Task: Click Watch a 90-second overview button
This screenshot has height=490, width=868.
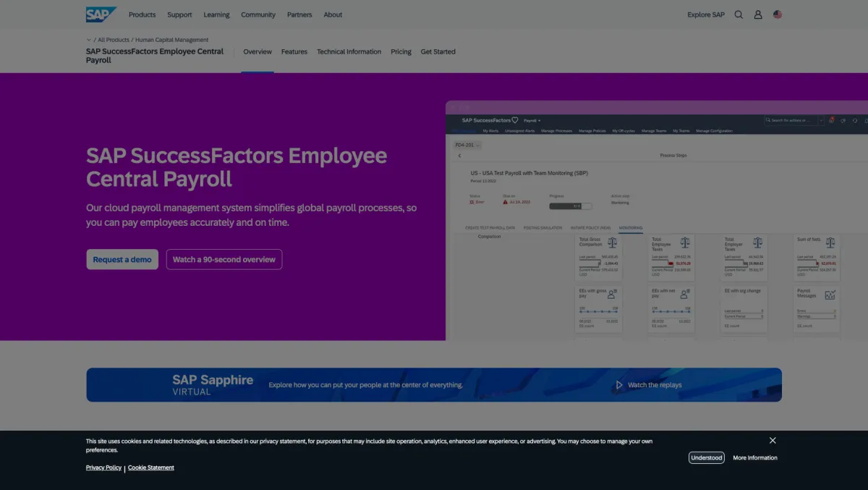Action: point(224,259)
